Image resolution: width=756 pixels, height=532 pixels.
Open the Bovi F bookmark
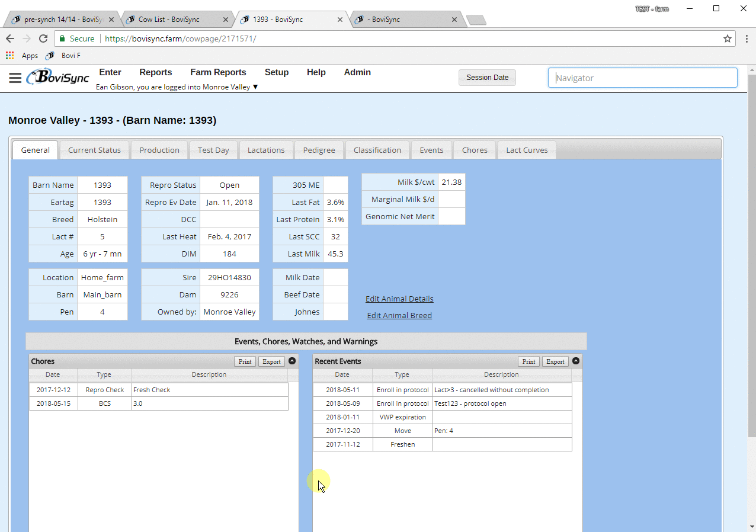click(x=63, y=56)
